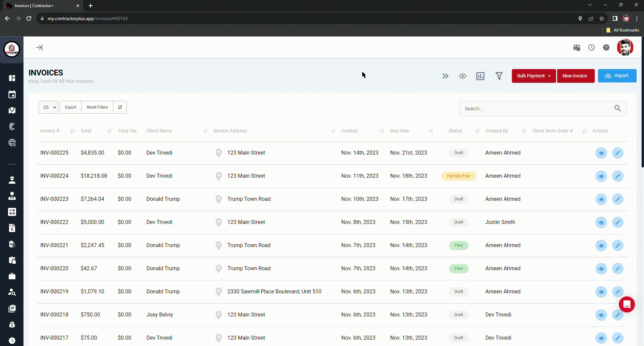
Task: Toggle column visibility eye icon in toolbar
Action: pos(463,76)
